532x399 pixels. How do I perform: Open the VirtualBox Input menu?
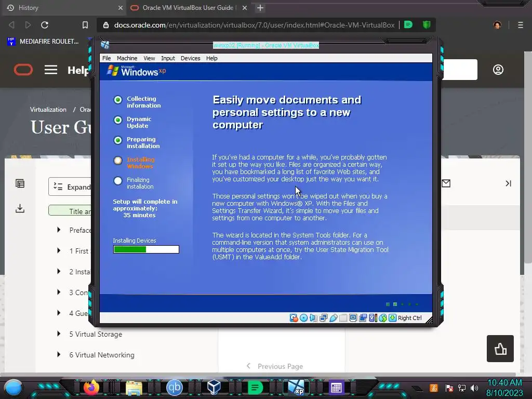click(168, 58)
